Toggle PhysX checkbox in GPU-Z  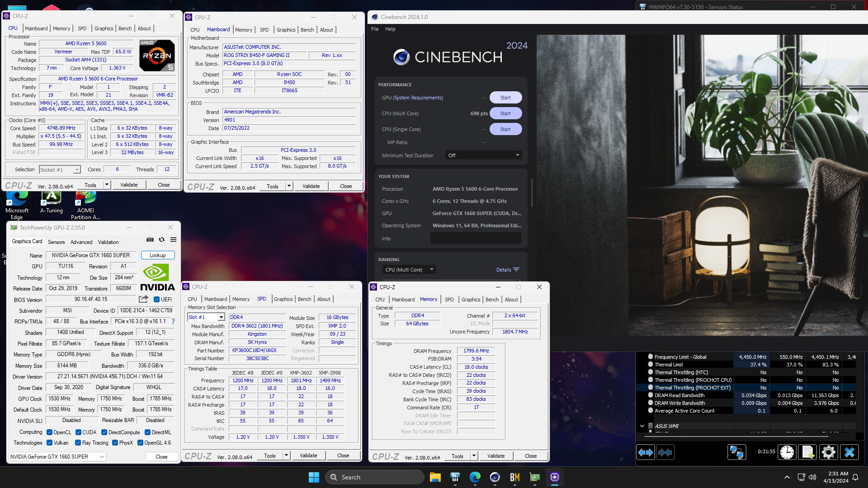click(x=115, y=443)
